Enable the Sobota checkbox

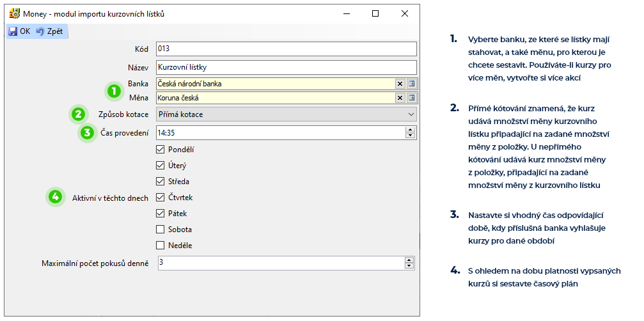coord(160,230)
